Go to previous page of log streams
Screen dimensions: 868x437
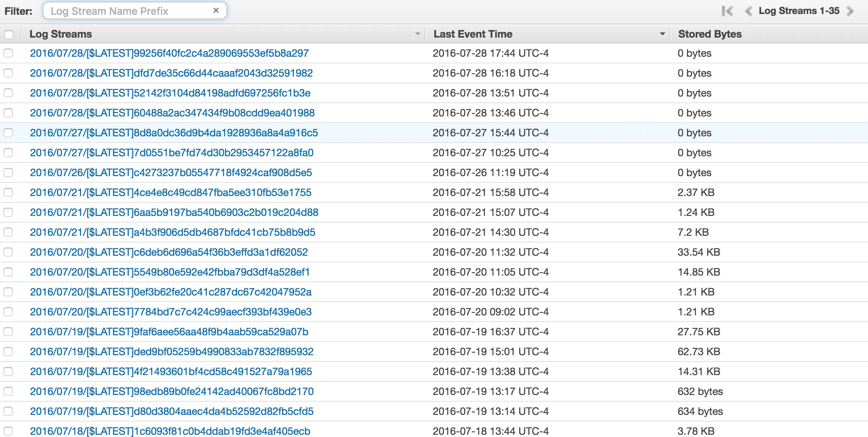748,11
